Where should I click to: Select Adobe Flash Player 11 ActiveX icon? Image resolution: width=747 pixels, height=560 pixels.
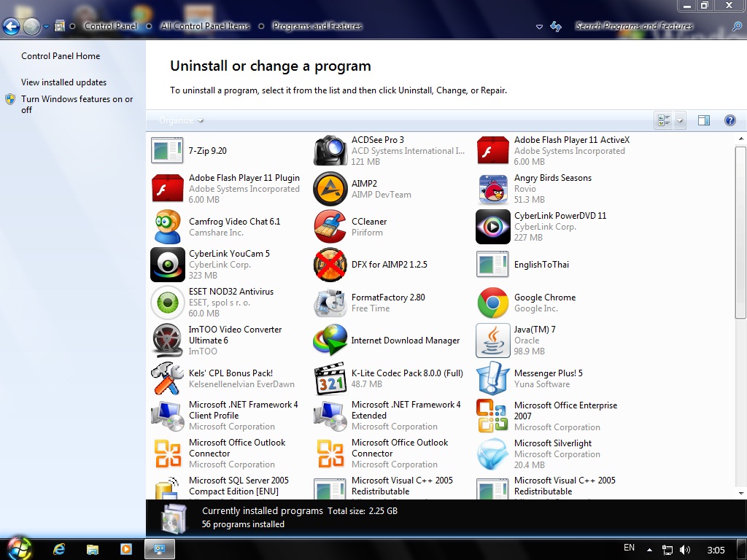[492, 150]
